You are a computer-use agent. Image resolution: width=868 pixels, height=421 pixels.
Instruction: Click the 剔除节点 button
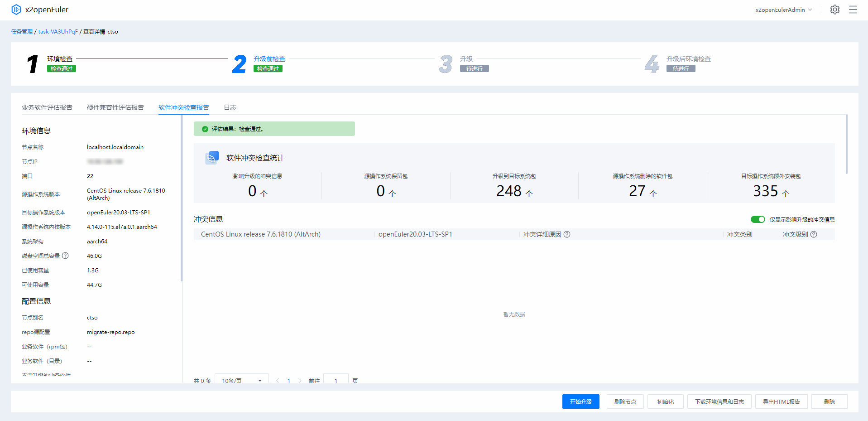click(x=625, y=402)
